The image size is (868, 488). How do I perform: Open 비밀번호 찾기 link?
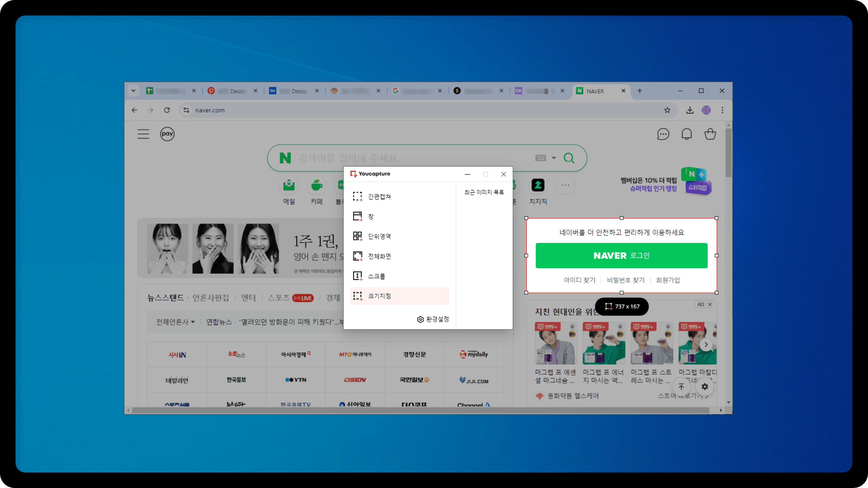[x=625, y=280]
